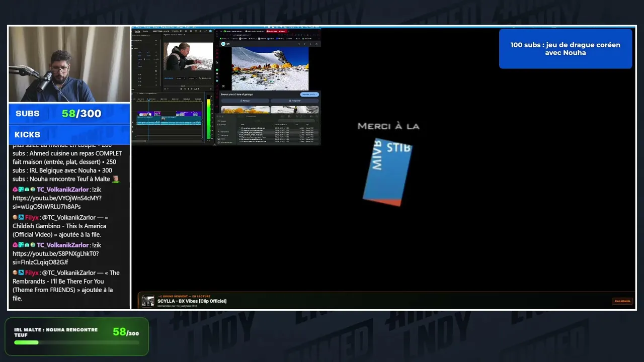Select the leftmost purple clip in Premiere timeline

click(x=142, y=114)
